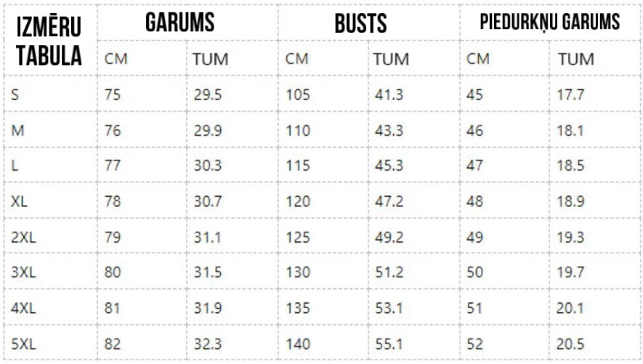Click the sleeve length 18.5 cell
The image size is (643, 364).
point(570,166)
